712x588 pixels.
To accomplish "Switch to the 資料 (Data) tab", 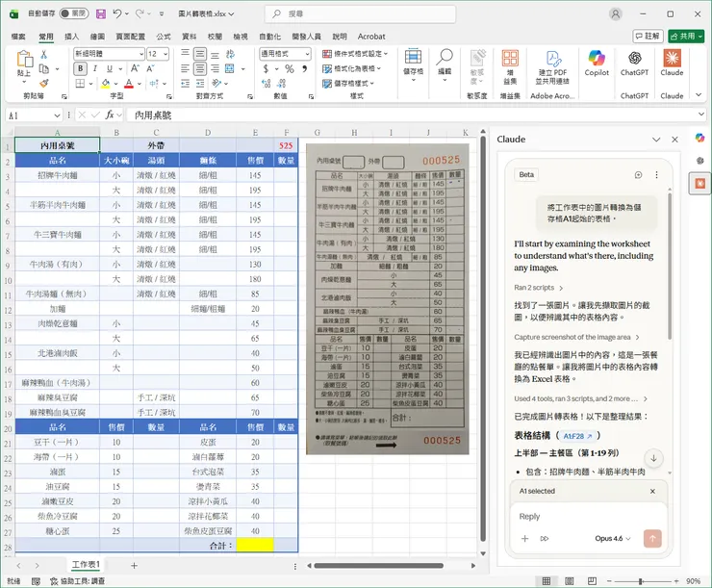I will pos(189,37).
